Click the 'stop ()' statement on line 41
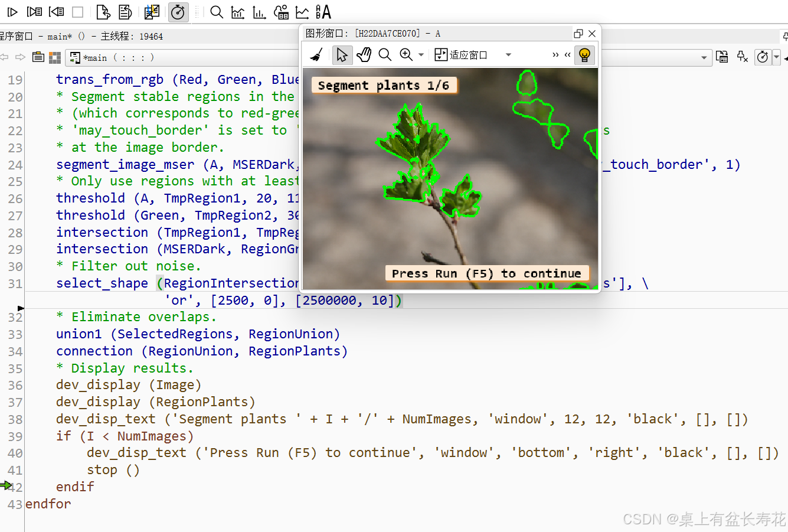This screenshot has height=532, width=788. click(113, 470)
